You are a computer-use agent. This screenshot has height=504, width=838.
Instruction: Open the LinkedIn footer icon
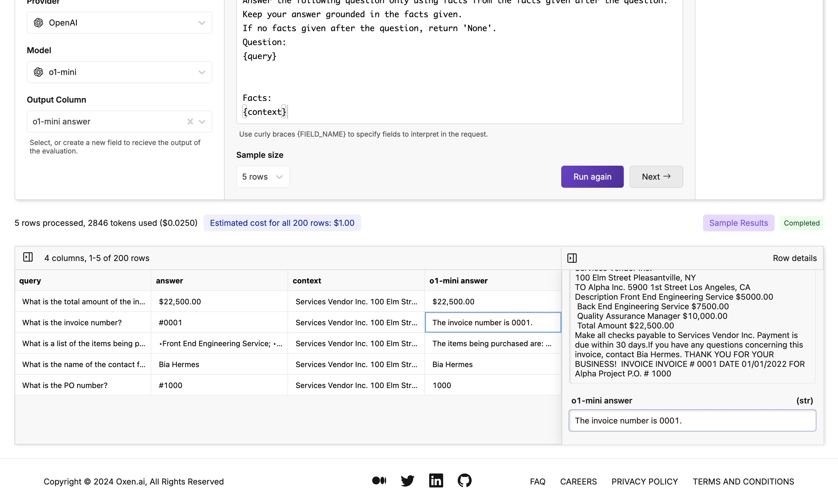(436, 480)
